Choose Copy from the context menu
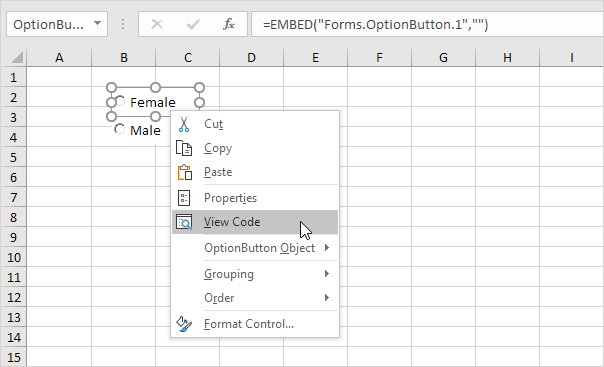604x367 pixels. [255, 148]
